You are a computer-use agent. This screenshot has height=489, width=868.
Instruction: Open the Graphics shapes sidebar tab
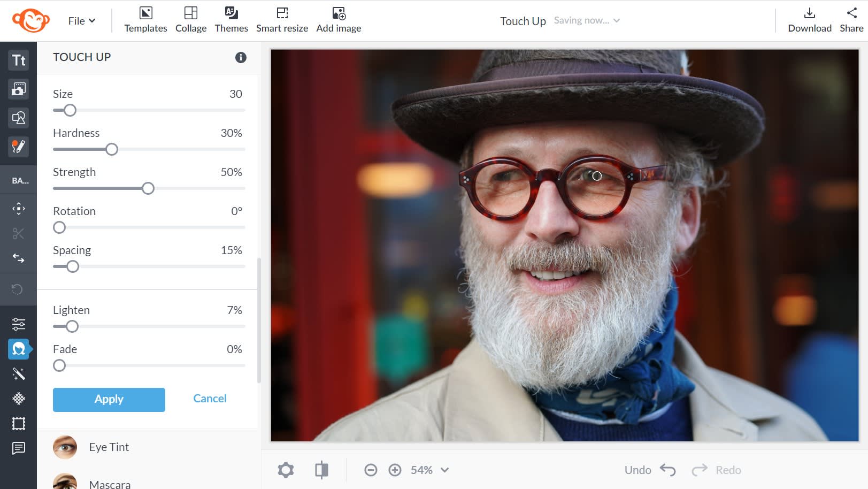(x=19, y=118)
